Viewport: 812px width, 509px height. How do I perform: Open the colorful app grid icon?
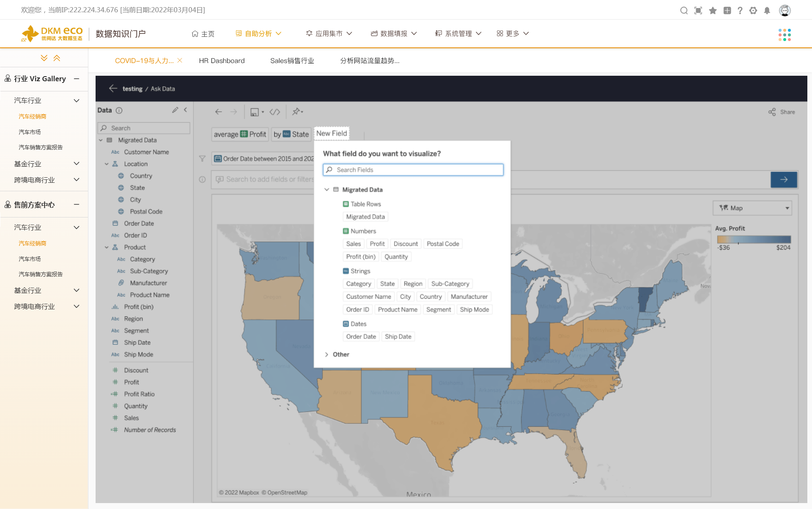(785, 34)
